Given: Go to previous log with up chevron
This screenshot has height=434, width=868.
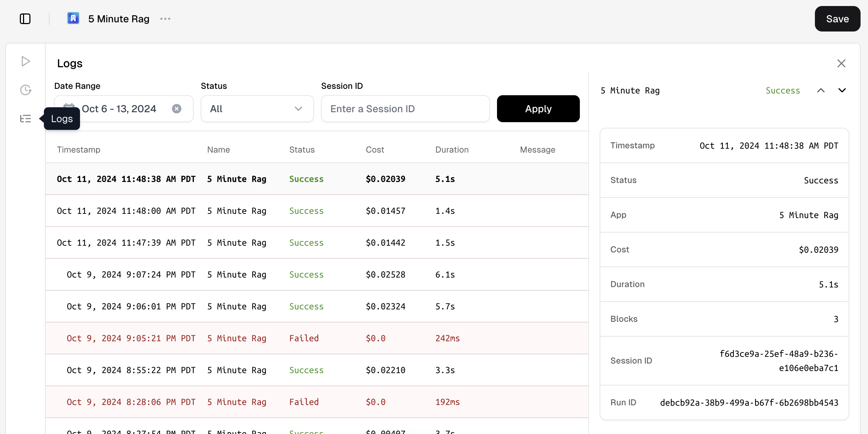Looking at the screenshot, I should pos(821,91).
